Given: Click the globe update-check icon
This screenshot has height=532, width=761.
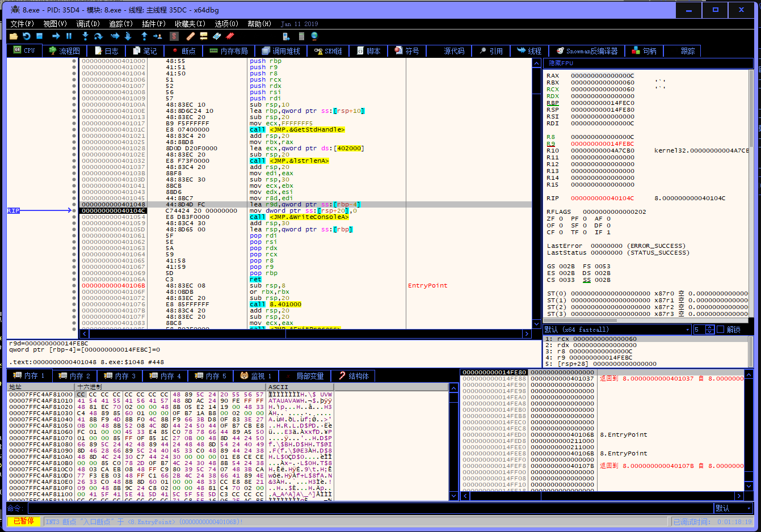Looking at the screenshot, I should [314, 36].
